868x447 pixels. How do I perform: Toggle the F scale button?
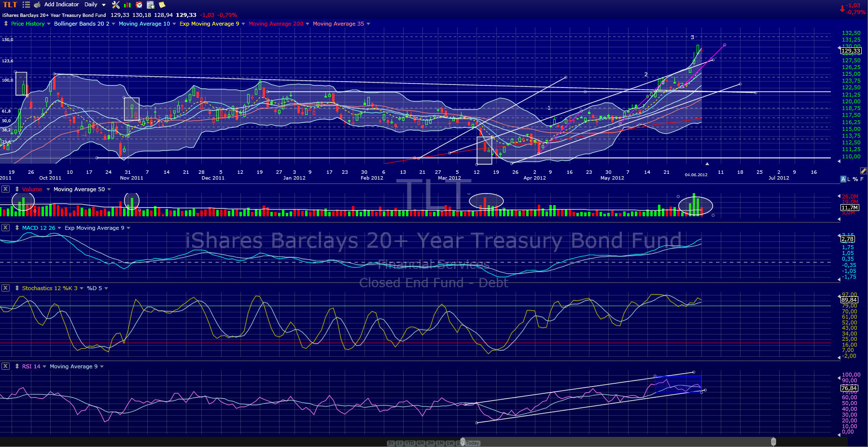pos(862,179)
